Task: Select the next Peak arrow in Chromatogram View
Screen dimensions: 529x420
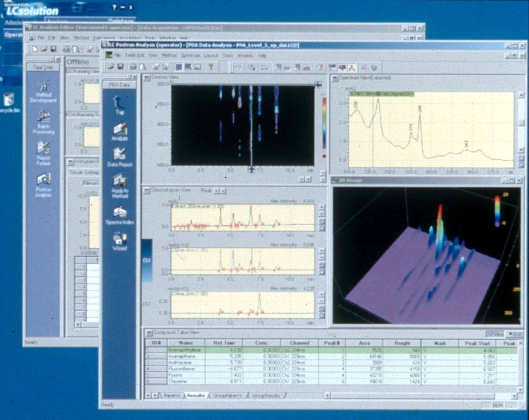Action: 223,191
